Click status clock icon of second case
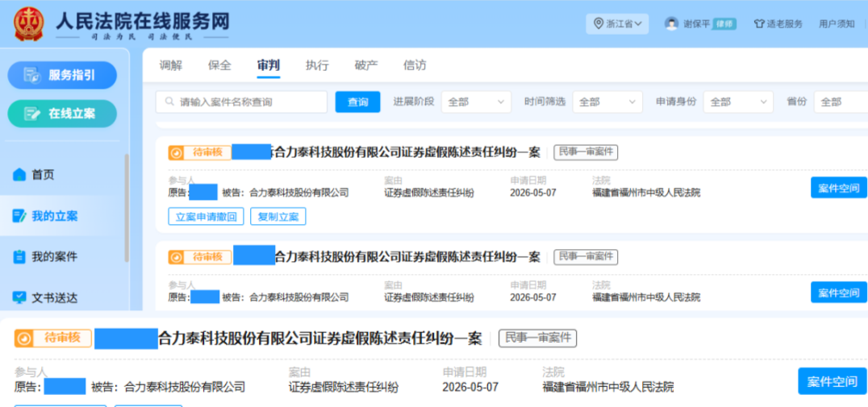 (x=176, y=257)
